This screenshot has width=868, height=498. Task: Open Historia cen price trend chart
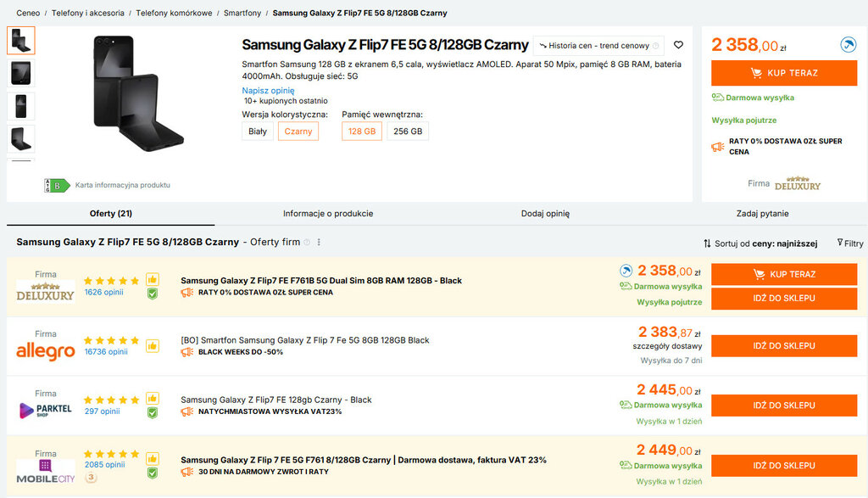(x=598, y=46)
